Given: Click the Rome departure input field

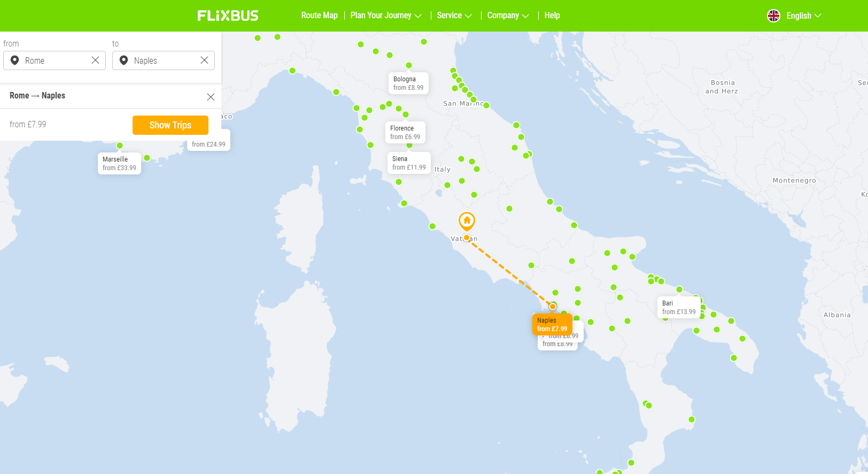Looking at the screenshot, I should (x=55, y=60).
